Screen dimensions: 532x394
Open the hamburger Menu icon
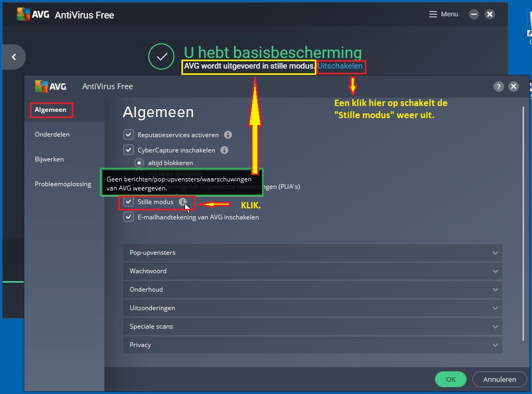point(432,14)
